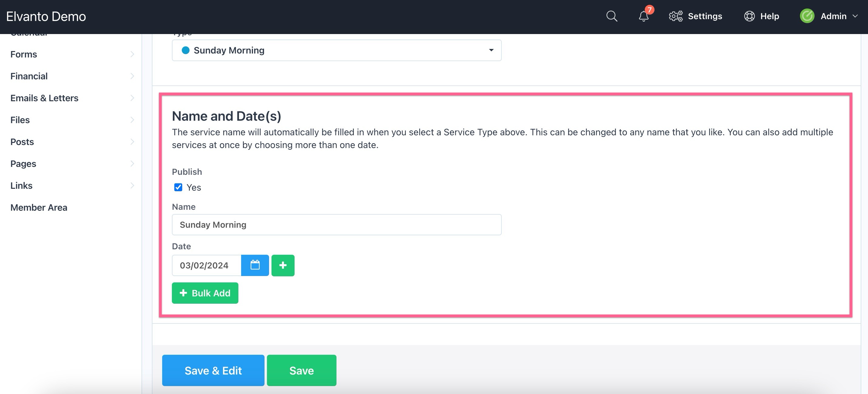The width and height of the screenshot is (868, 394).
Task: Click the Settings gears icon
Action: coord(675,16)
